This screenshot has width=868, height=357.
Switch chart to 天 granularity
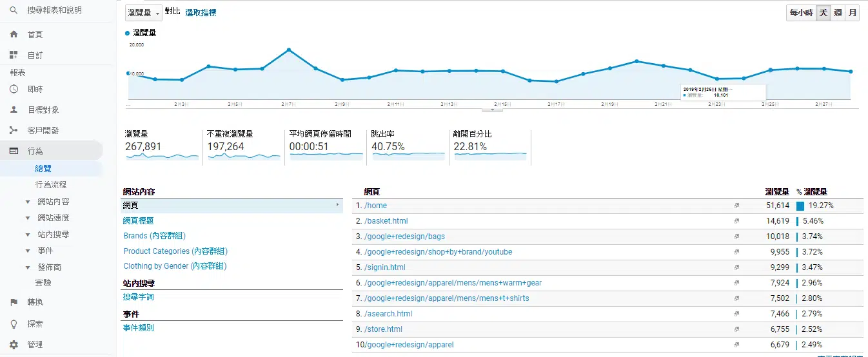[x=824, y=13]
